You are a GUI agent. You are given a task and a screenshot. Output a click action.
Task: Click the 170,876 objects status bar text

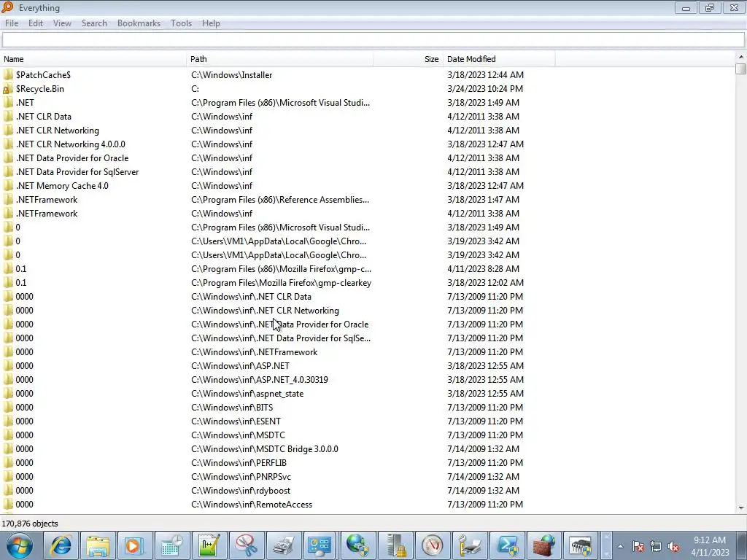[30, 524]
